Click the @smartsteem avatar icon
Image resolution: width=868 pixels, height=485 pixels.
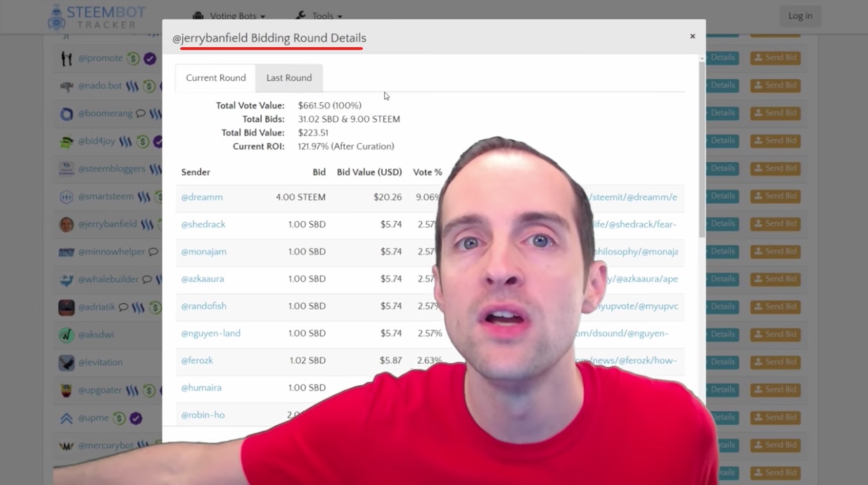(66, 197)
